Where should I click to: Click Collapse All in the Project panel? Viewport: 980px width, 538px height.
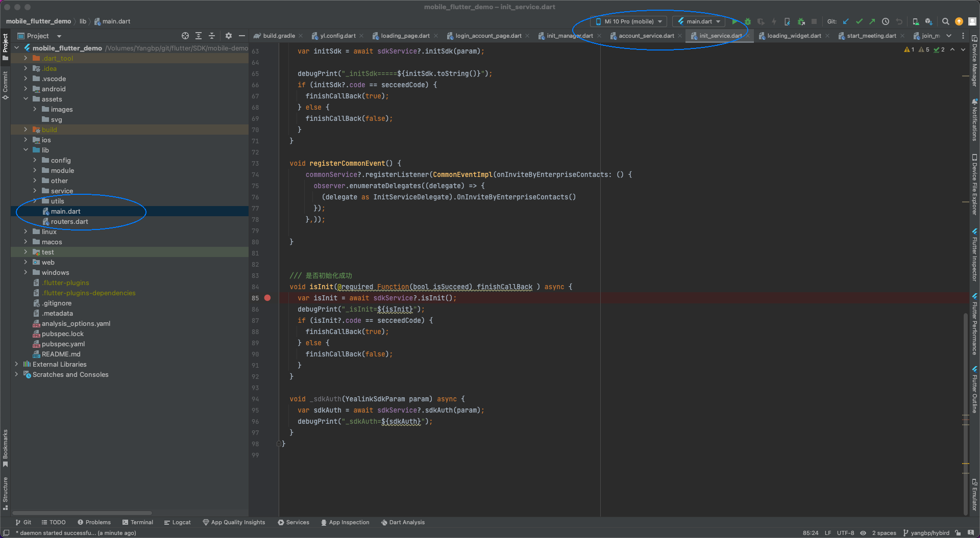click(212, 36)
